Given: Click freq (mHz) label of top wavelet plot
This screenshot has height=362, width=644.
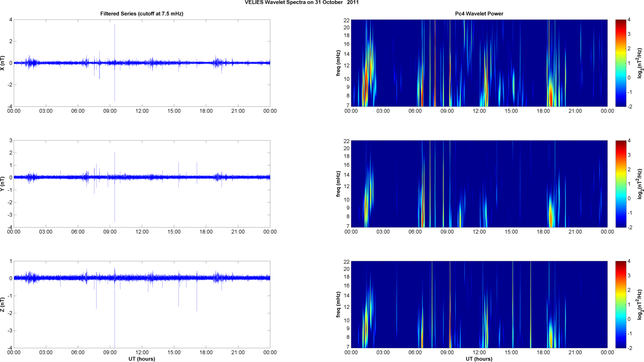Looking at the screenshot, I should pyautogui.click(x=338, y=63).
